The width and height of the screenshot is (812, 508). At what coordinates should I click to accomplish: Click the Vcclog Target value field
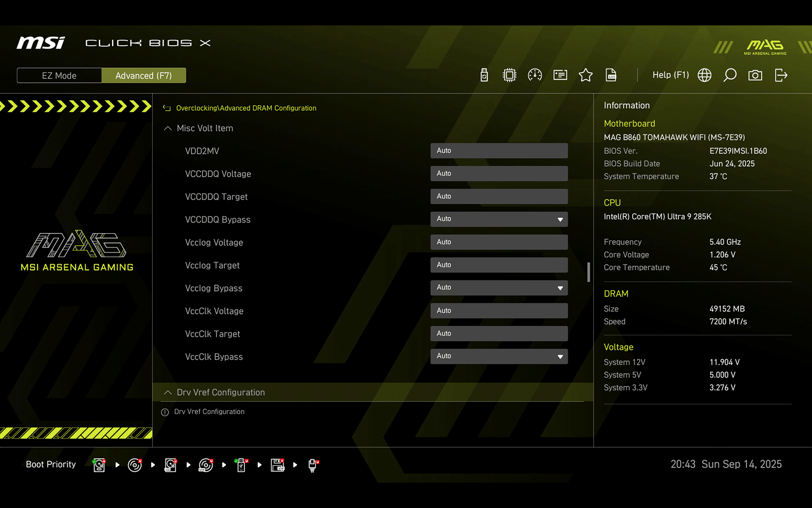tap(499, 265)
